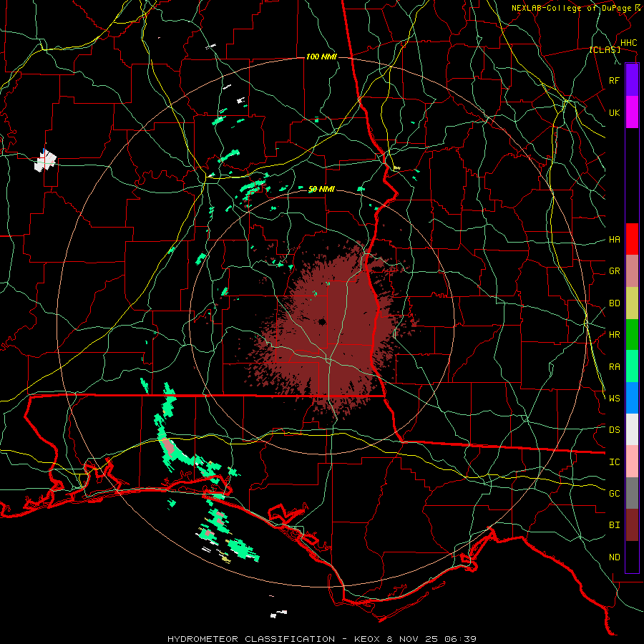
Task: Click the white dry snow echo far left
Action: (45, 160)
